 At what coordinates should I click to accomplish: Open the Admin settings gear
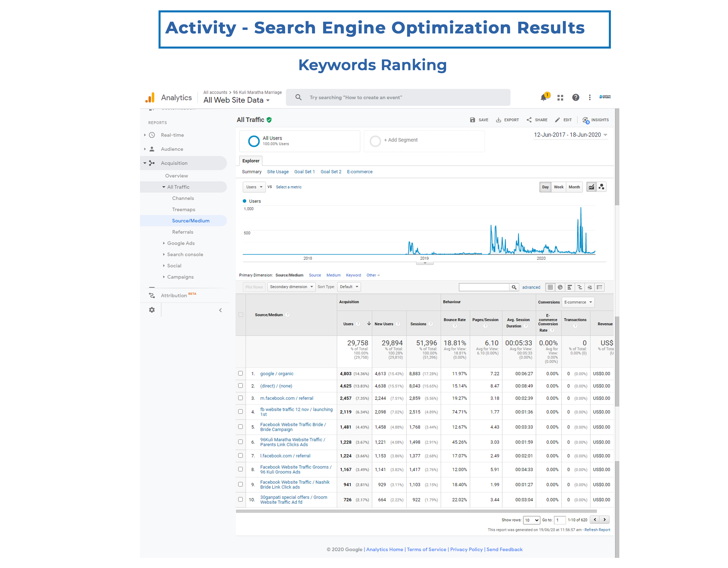coord(152,310)
